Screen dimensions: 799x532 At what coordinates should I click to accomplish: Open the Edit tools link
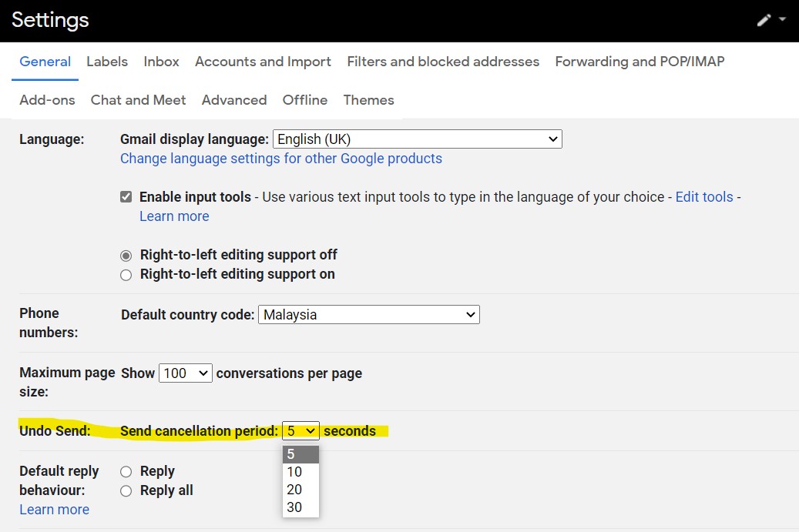pyautogui.click(x=703, y=197)
